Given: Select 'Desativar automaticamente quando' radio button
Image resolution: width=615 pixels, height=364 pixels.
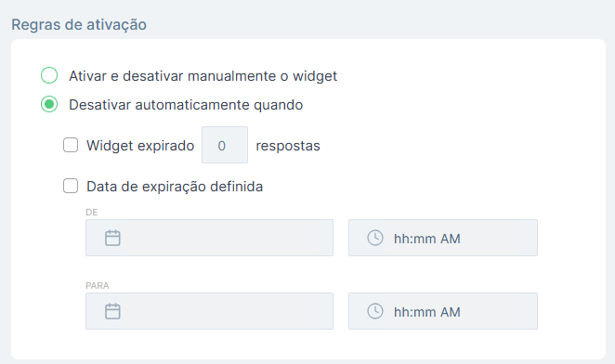Looking at the screenshot, I should [x=49, y=104].
